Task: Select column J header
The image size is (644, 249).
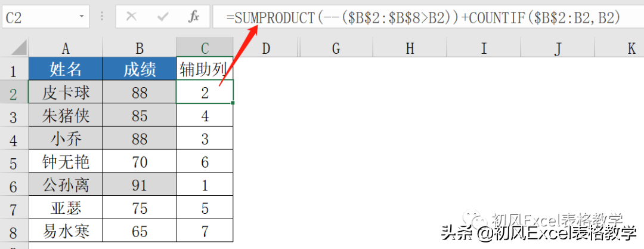Action: coord(558,48)
